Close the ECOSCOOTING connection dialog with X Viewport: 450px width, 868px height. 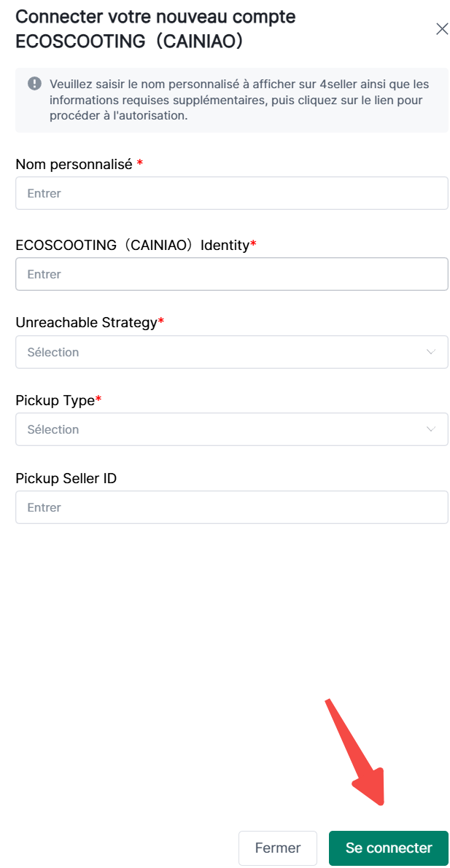click(441, 29)
